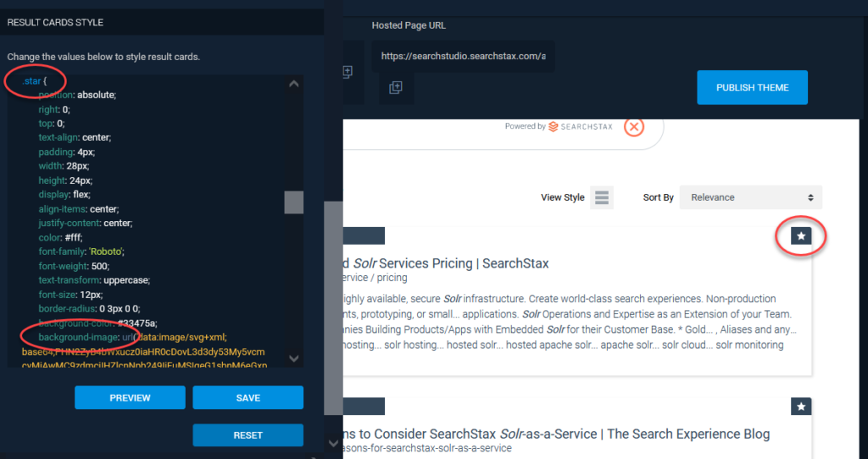The image size is (868, 459).
Task: Click the Publish Theme button
Action: coord(752,87)
